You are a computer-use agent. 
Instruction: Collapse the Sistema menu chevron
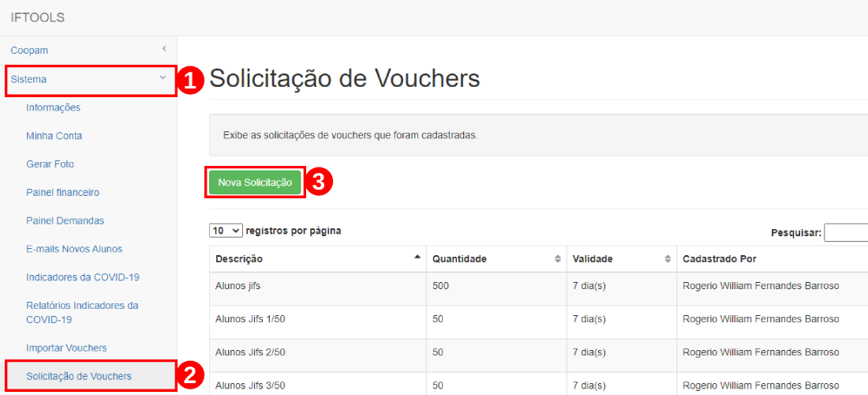click(163, 78)
